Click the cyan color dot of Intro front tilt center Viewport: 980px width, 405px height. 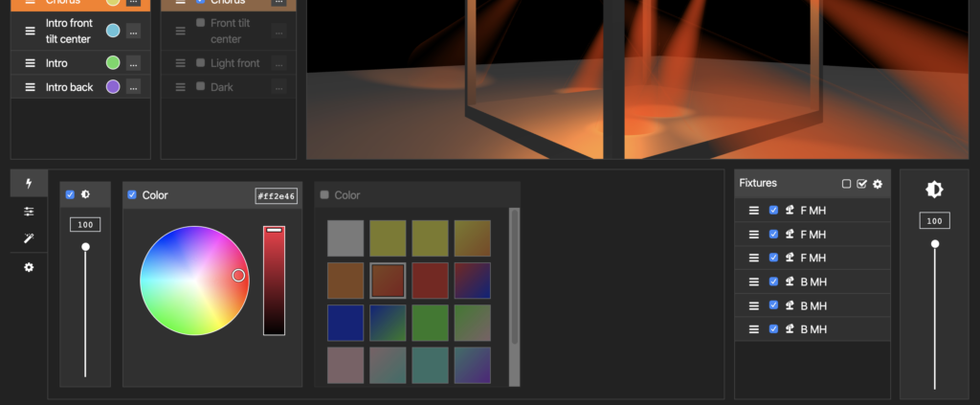[113, 31]
